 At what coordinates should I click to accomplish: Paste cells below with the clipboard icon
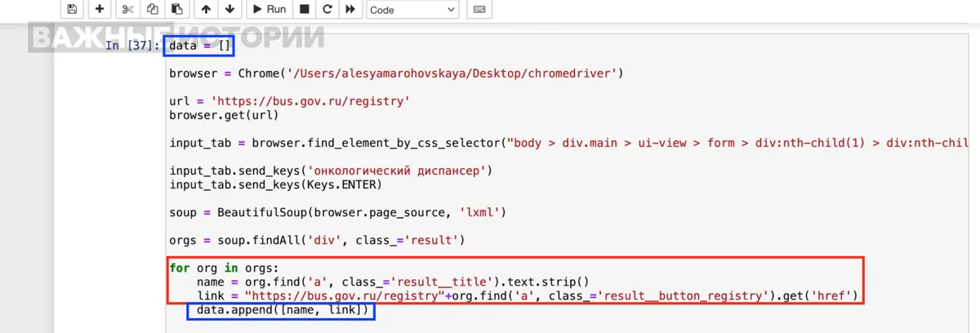(176, 9)
